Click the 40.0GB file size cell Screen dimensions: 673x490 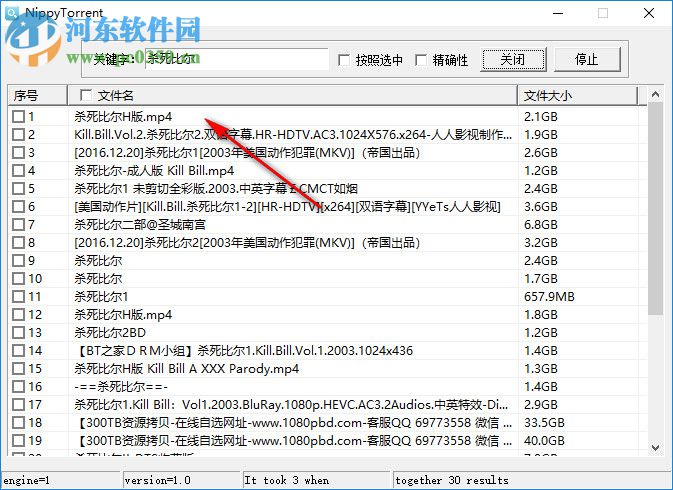click(544, 441)
